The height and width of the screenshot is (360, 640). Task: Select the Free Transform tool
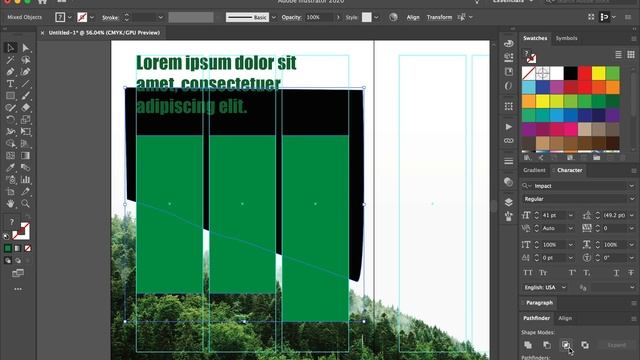[25, 131]
